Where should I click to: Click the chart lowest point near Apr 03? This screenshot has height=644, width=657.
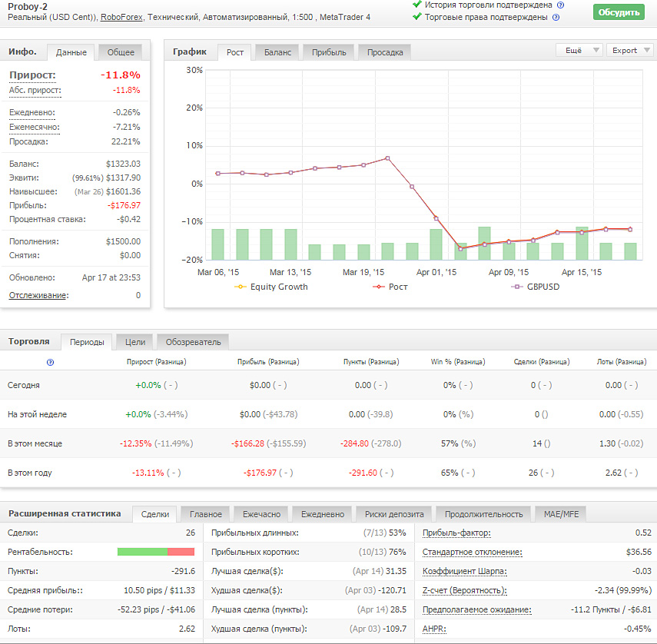tap(460, 249)
